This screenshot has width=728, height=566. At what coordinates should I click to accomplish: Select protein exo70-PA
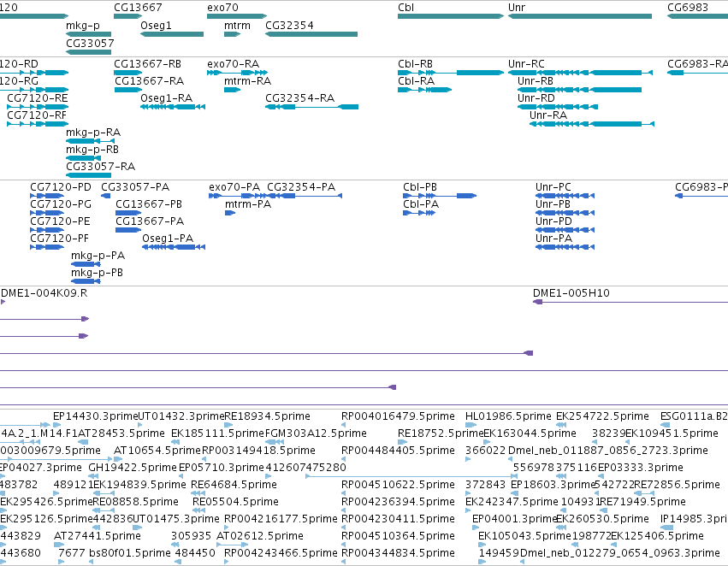pyautogui.click(x=234, y=187)
